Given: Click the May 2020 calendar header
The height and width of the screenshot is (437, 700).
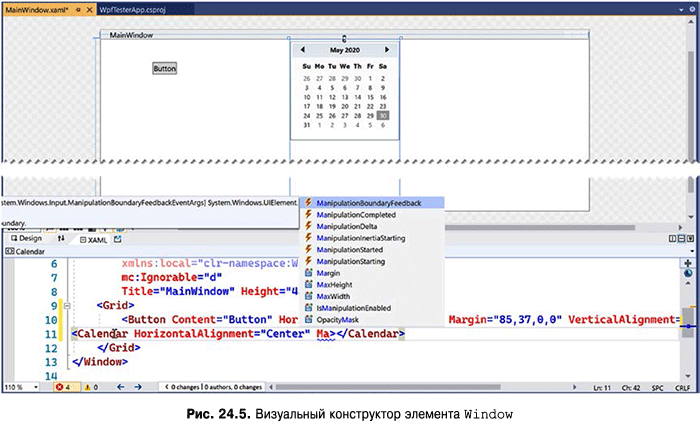Looking at the screenshot, I should tap(343, 49).
